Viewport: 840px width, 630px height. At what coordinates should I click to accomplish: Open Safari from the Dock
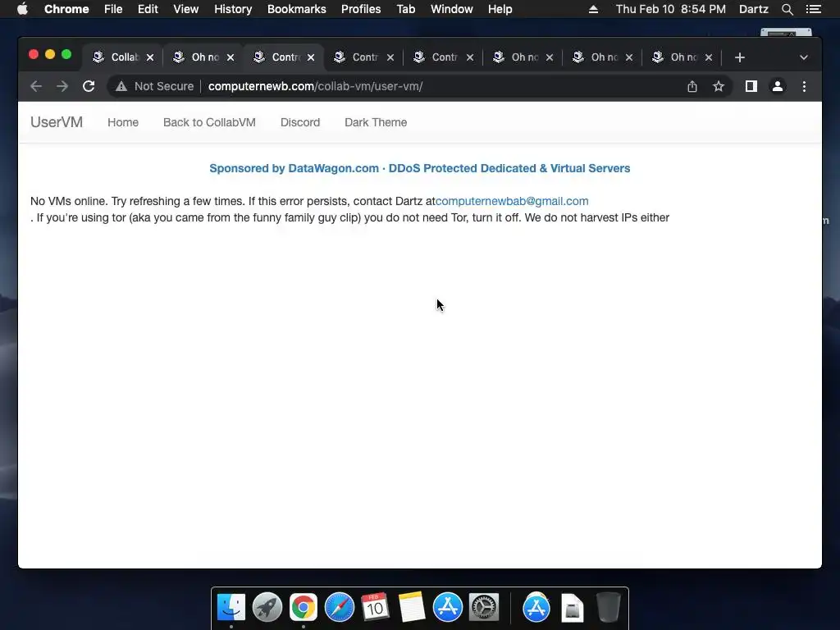339,608
